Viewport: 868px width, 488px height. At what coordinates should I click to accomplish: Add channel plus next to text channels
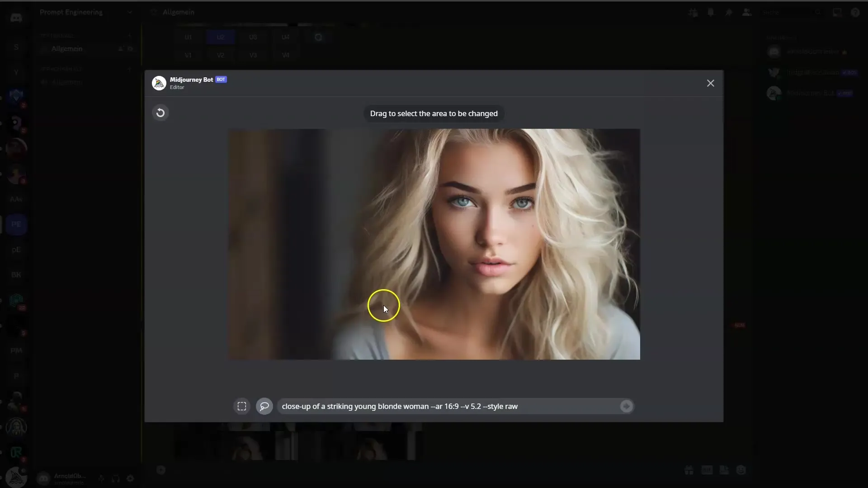click(x=129, y=35)
